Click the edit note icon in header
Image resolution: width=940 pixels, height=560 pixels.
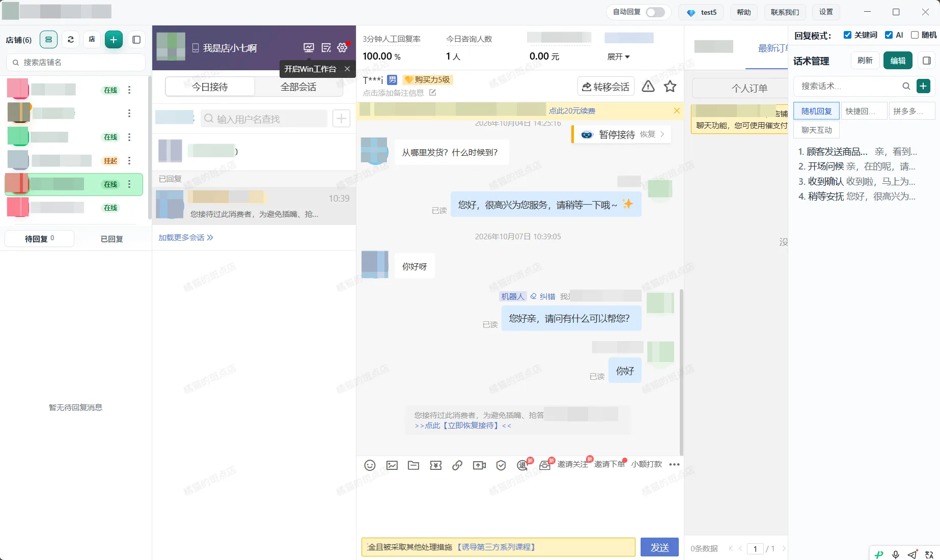(326, 48)
